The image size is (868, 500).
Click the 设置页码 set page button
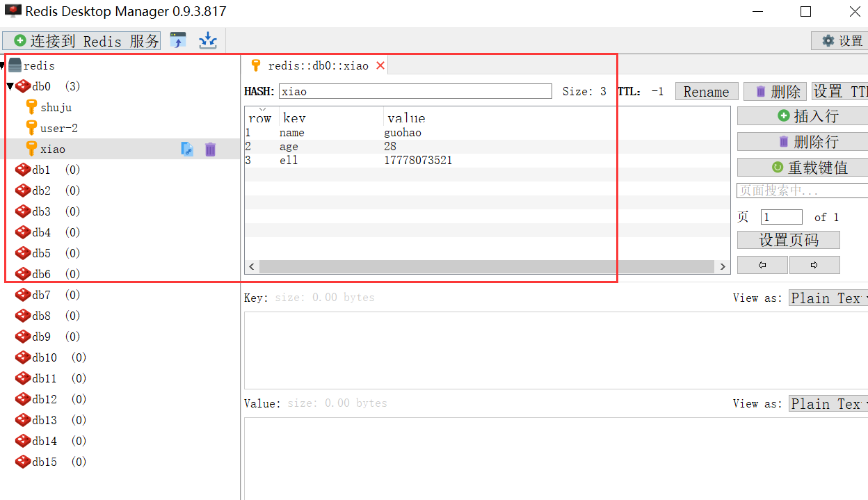789,240
